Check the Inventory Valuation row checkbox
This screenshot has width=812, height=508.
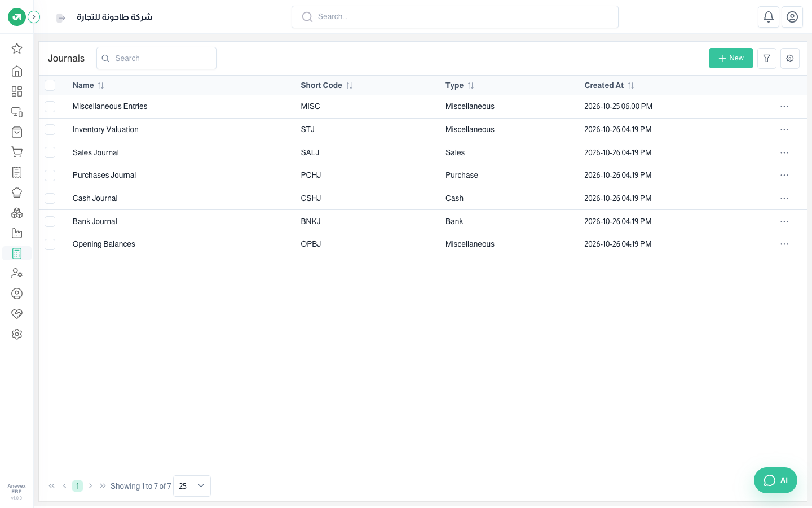click(50, 129)
